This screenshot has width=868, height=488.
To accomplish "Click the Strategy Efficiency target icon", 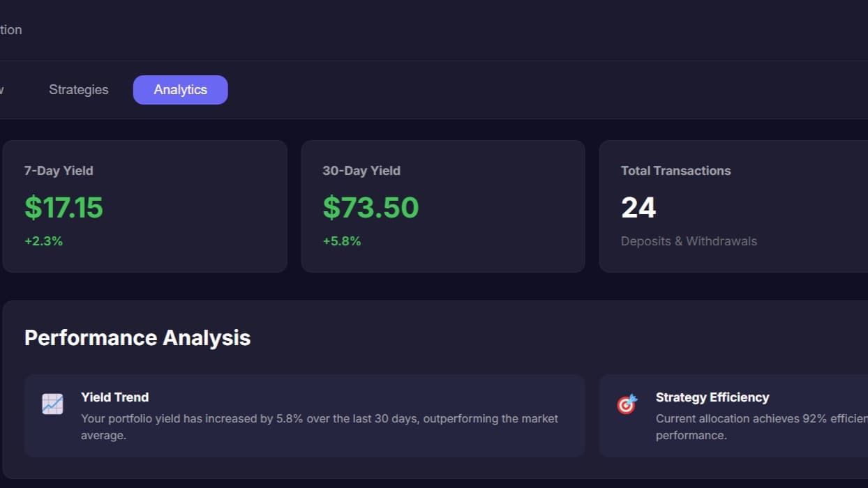I will coord(627,404).
